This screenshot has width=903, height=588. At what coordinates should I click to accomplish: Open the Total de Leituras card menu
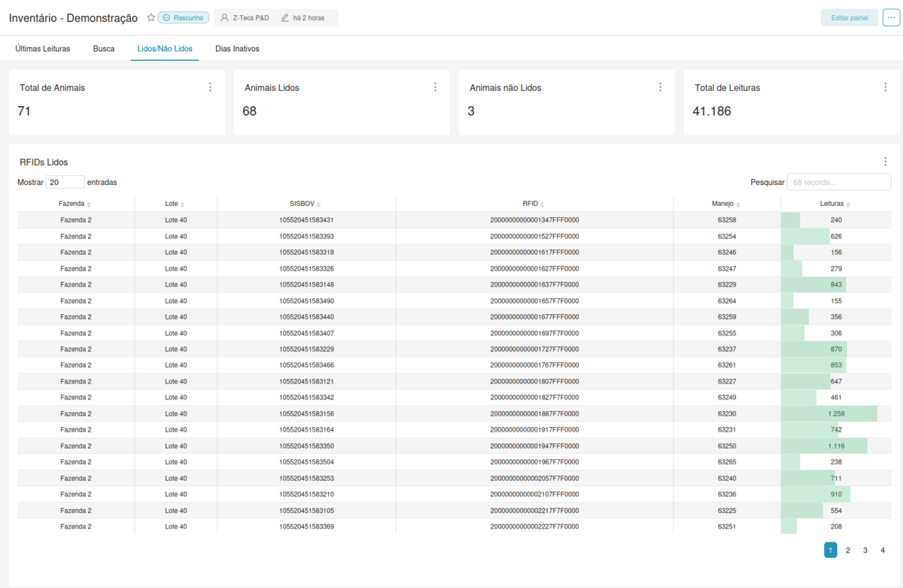pos(885,86)
